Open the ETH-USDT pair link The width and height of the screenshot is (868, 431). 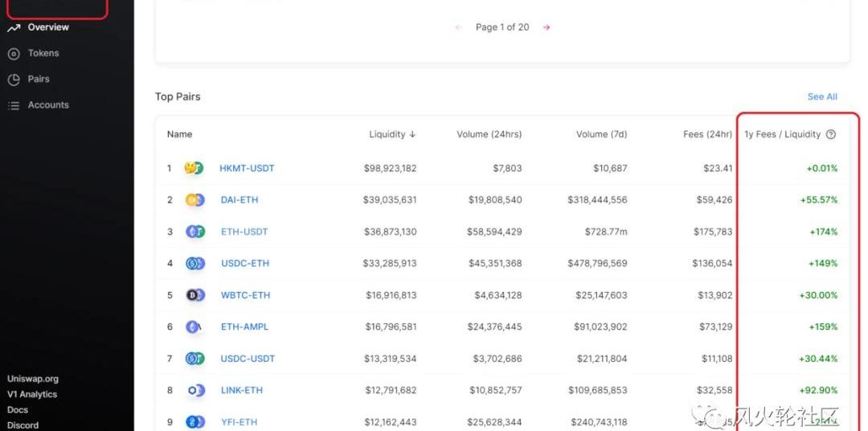pyautogui.click(x=244, y=232)
